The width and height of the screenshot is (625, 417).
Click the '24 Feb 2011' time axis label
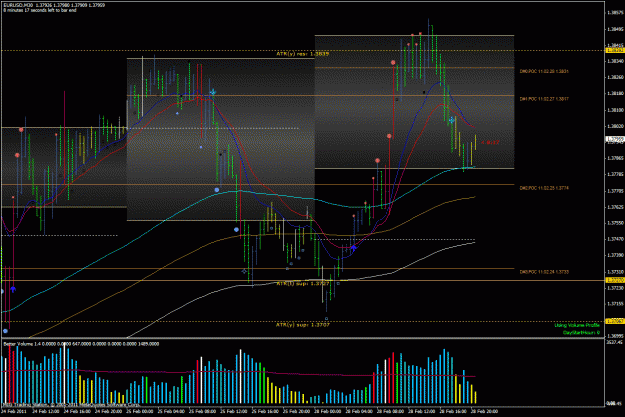pyautogui.click(x=14, y=411)
